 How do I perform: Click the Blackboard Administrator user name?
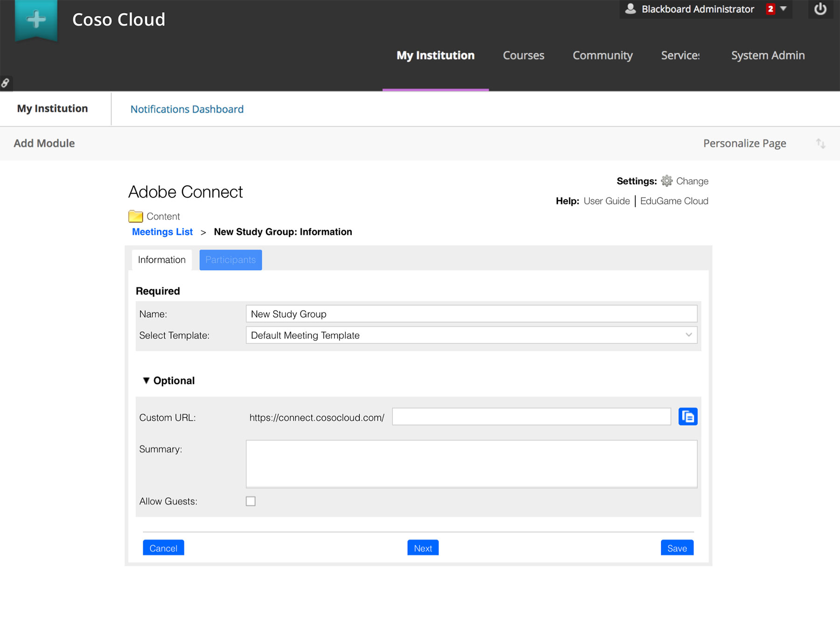pos(698,9)
